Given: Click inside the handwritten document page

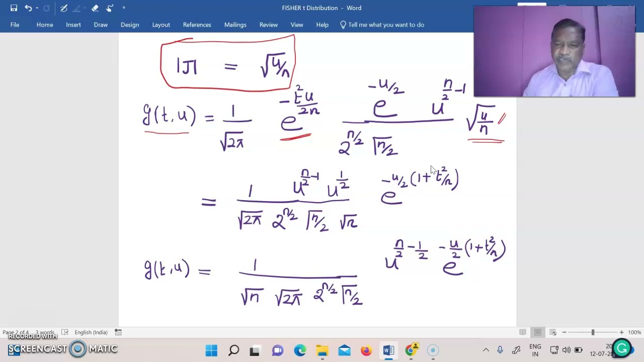Looking at the screenshot, I should click(x=317, y=179).
